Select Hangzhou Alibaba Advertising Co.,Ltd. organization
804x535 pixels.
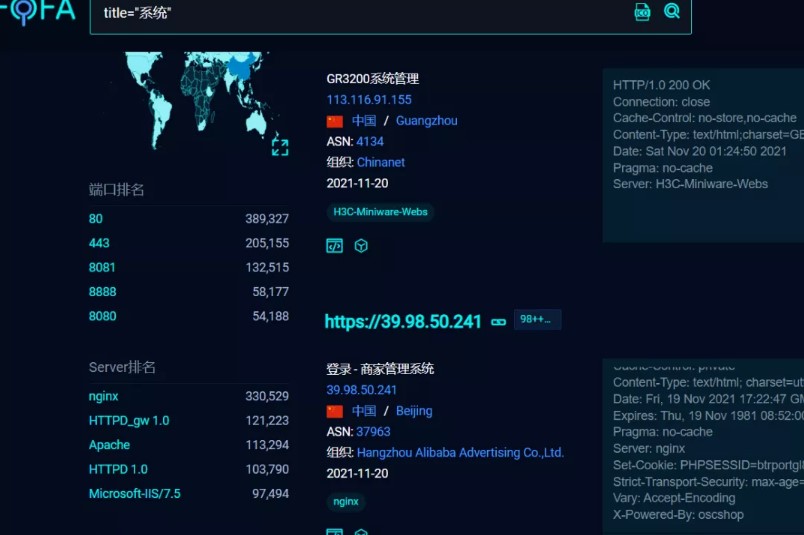[x=460, y=453]
